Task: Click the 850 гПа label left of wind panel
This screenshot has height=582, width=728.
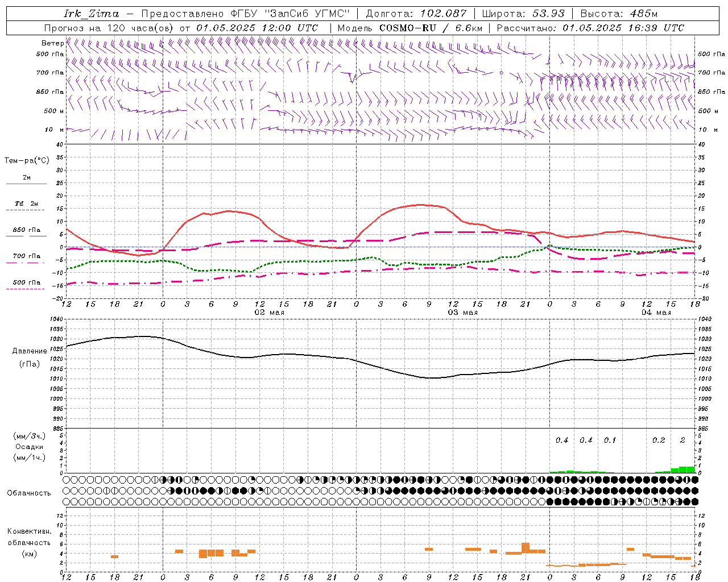Action: pos(50,92)
